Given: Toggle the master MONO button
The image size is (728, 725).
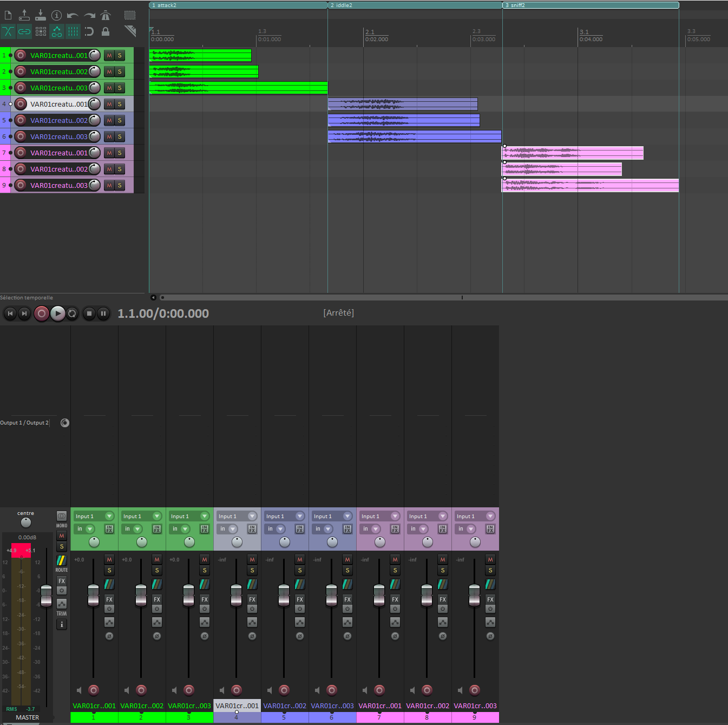Looking at the screenshot, I should [x=62, y=516].
